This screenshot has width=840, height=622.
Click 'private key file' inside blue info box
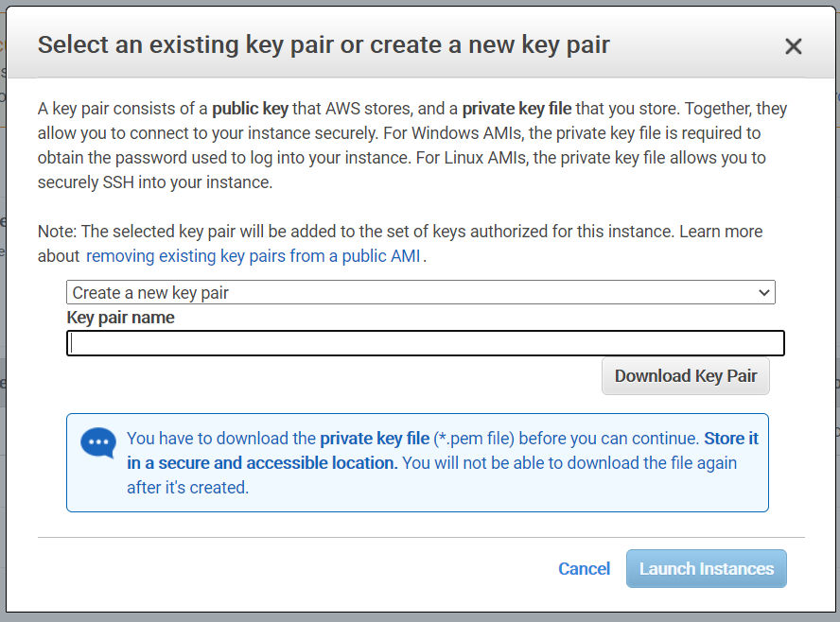375,439
